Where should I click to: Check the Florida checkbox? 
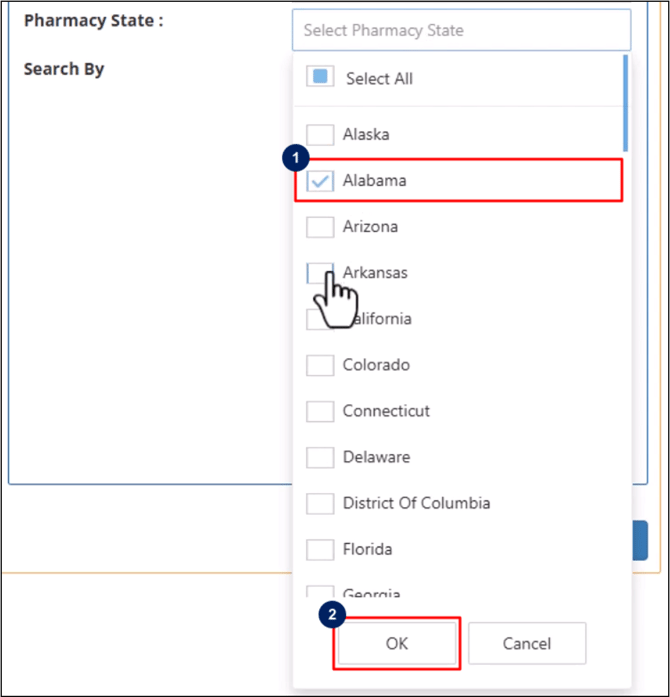coord(320,549)
